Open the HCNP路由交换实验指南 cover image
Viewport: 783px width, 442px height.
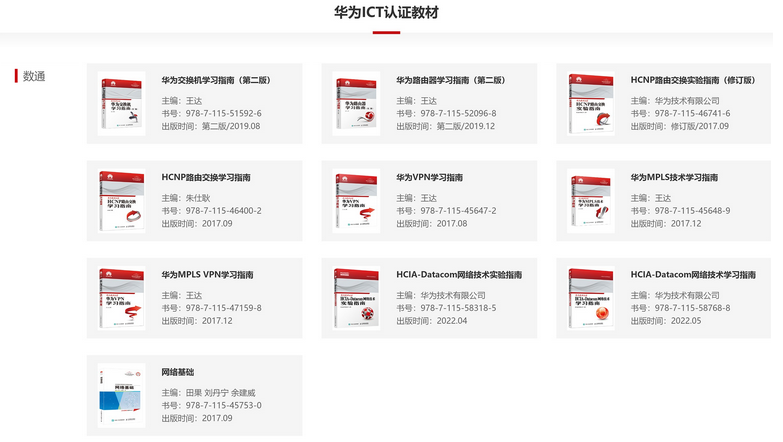pyautogui.click(x=591, y=104)
